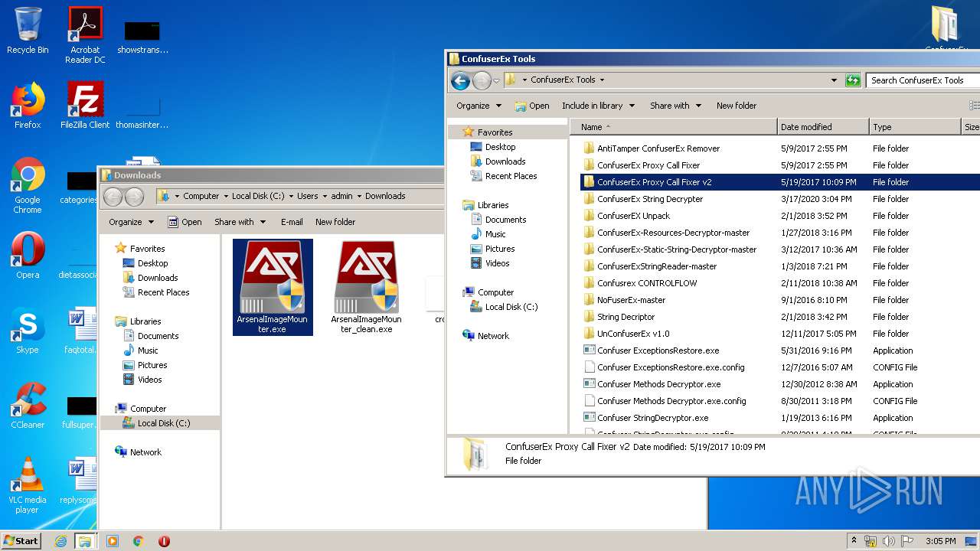This screenshot has width=980, height=551.
Task: Click the Chrome icon in the taskbar
Action: tap(139, 541)
